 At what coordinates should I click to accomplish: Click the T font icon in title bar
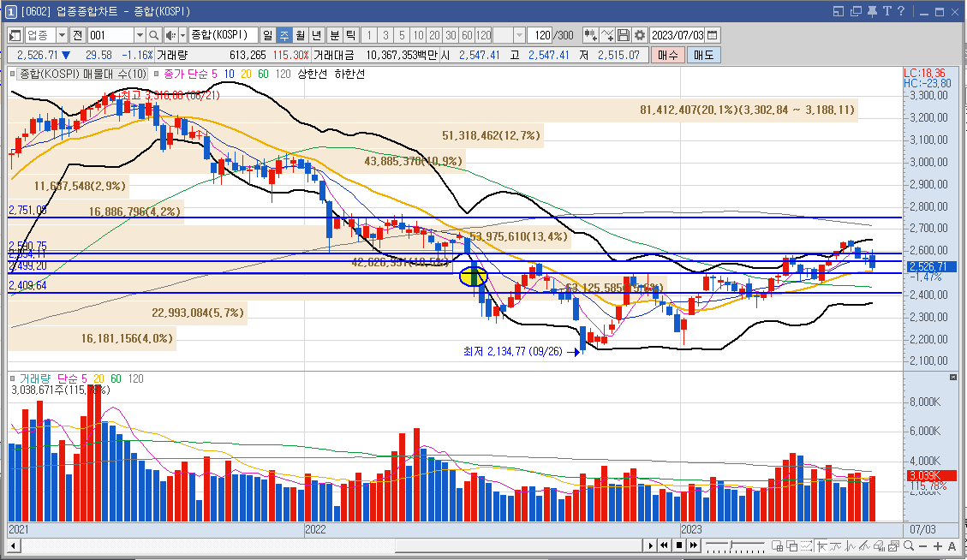click(886, 11)
